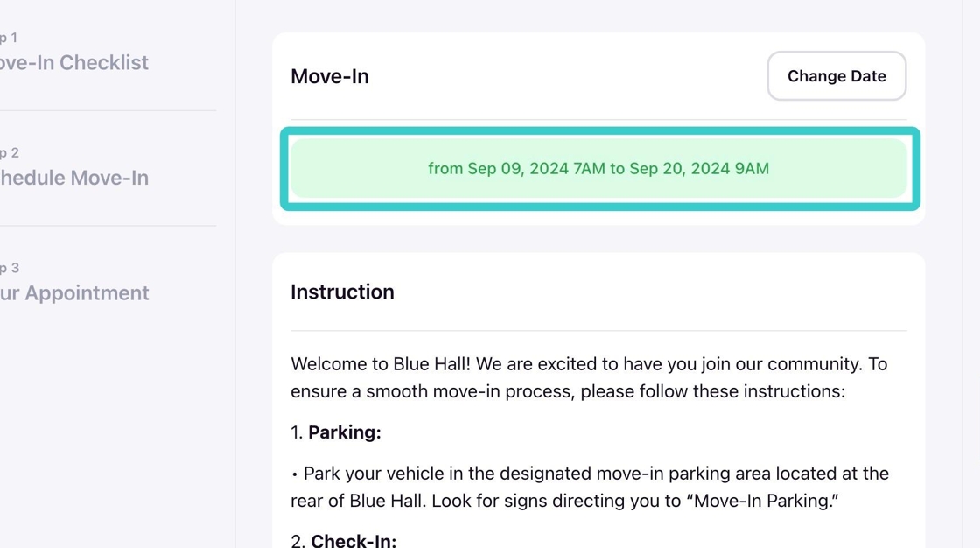Go to the Schedule Move-In step
Screen dimensions: 980x548
(x=74, y=178)
